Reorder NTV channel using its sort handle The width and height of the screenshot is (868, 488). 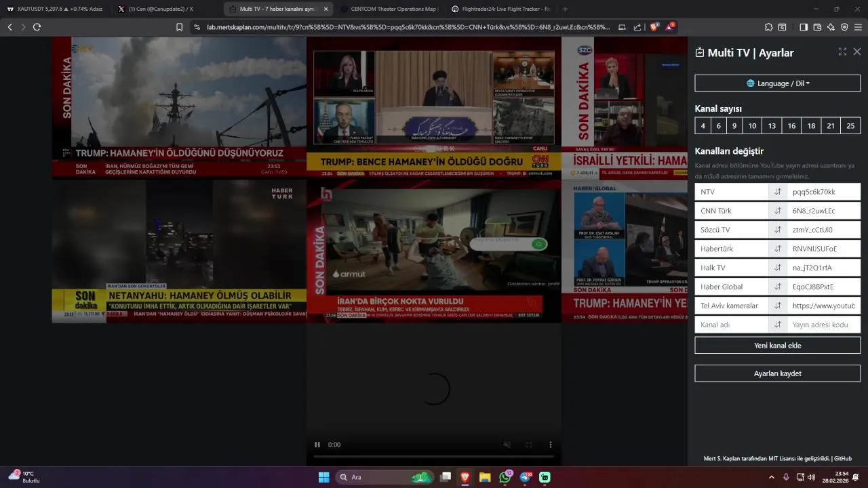click(x=778, y=192)
